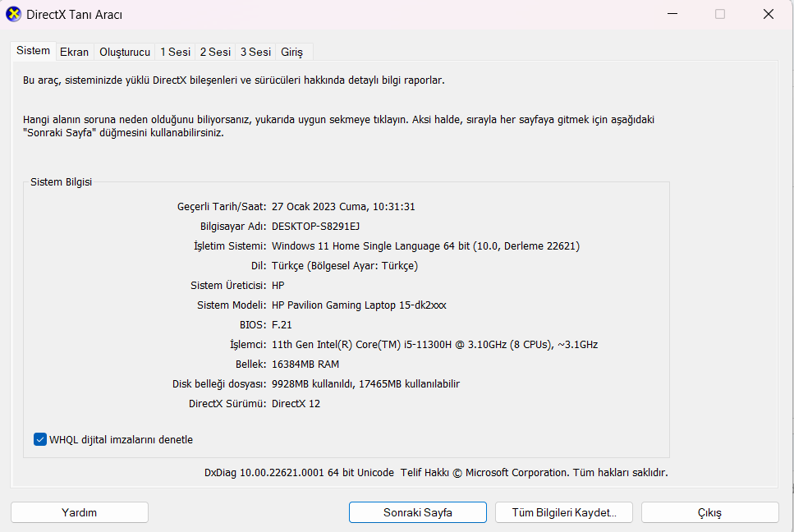Click the HP value next to Sistem Üreticisi
Image resolution: width=794 pixels, height=532 pixels.
coord(278,286)
